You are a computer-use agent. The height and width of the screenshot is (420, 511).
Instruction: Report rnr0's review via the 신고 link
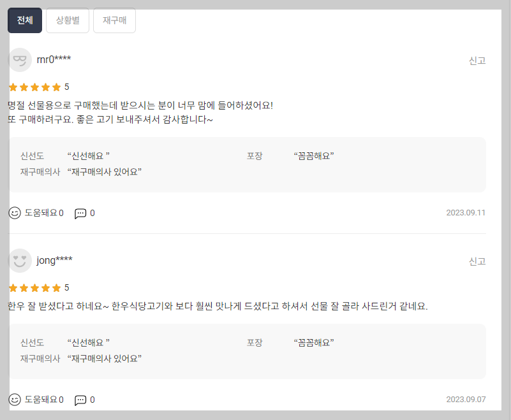[x=476, y=60]
